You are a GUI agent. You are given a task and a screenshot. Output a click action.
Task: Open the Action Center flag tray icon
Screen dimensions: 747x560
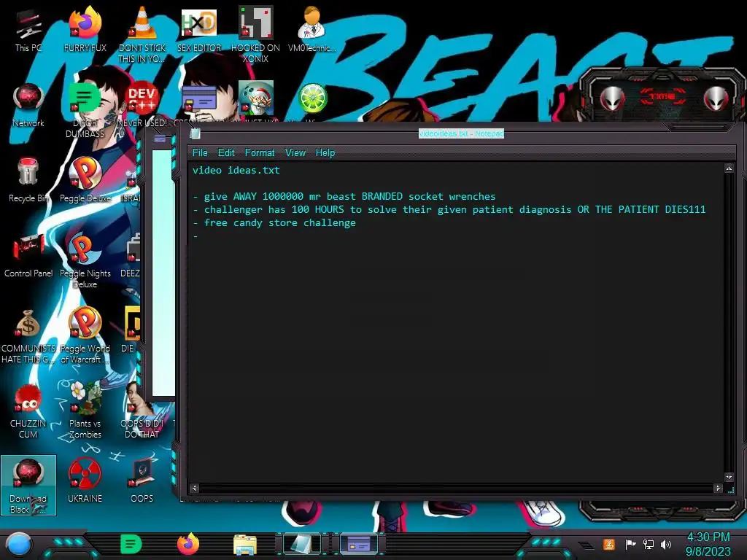(630, 544)
